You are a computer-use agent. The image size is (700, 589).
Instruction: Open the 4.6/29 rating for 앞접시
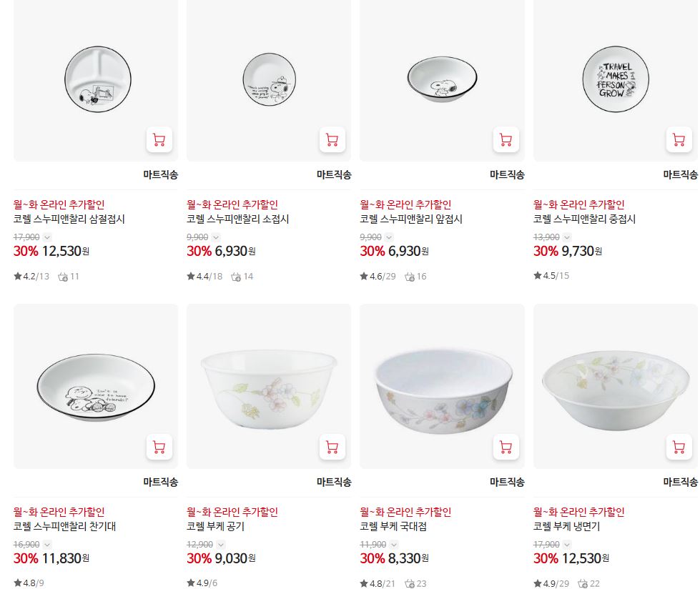point(378,276)
